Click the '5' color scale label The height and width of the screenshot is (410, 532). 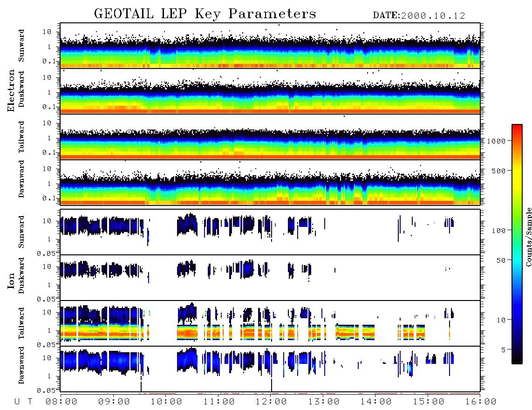[x=504, y=350]
